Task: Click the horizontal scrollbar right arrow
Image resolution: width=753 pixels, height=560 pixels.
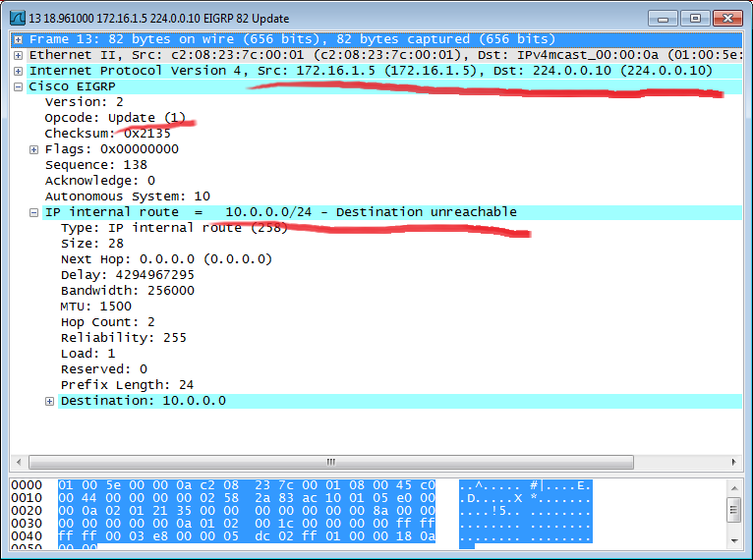Action: [x=733, y=462]
